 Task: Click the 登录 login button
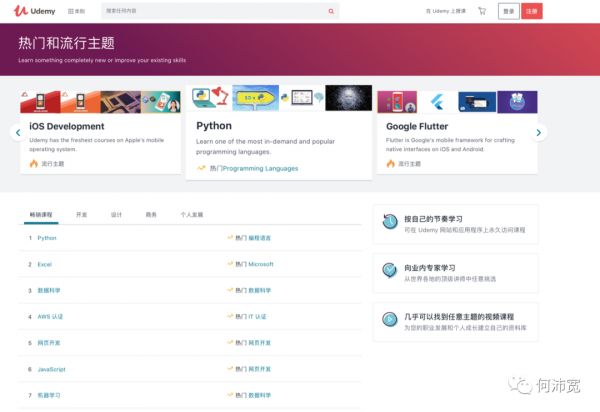508,12
